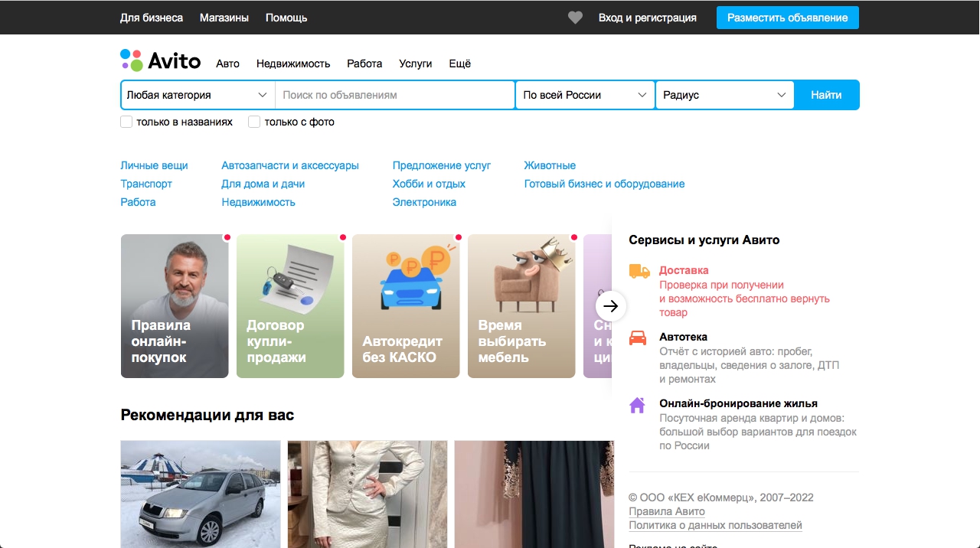This screenshot has width=980, height=548.
Task: Go to Avito home via logo
Action: point(161,60)
